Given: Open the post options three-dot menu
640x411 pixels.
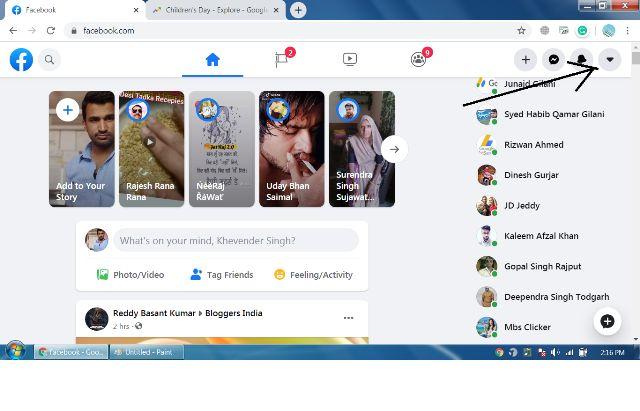Looking at the screenshot, I should (348, 318).
